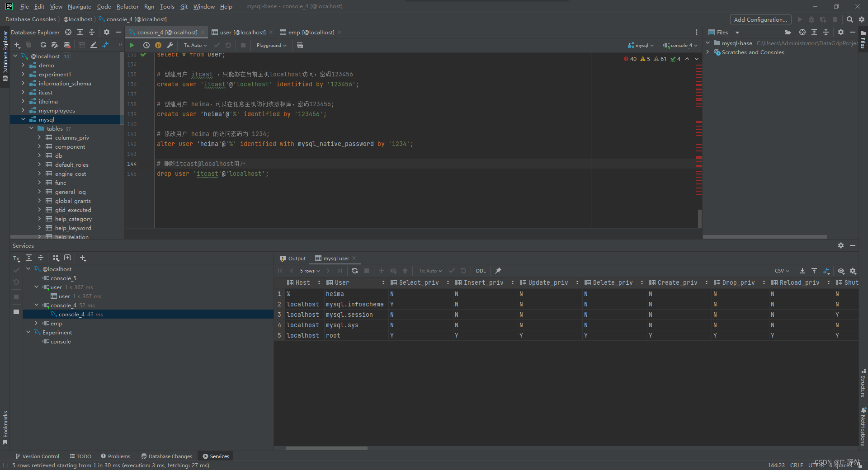Expand the emp node in Services
The width and height of the screenshot is (868, 470).
point(37,323)
